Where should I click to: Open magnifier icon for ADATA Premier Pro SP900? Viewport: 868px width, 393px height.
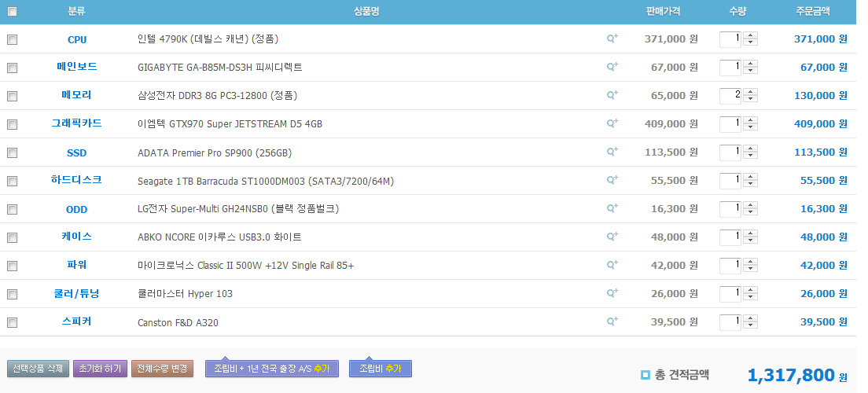612,151
